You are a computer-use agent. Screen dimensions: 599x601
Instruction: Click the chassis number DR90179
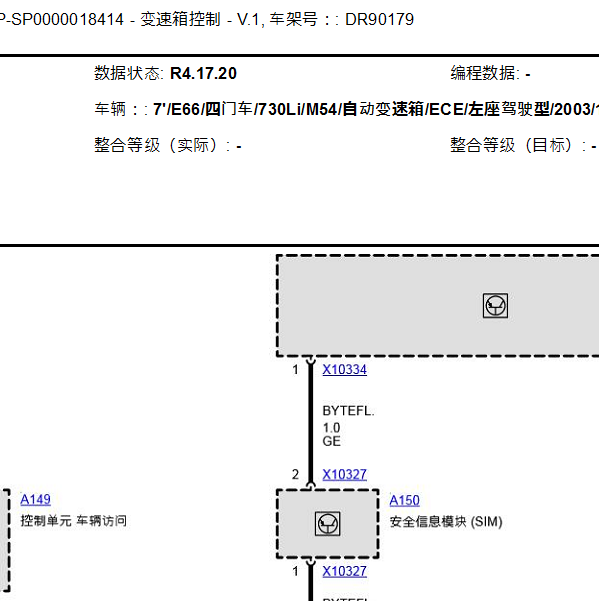click(x=379, y=20)
